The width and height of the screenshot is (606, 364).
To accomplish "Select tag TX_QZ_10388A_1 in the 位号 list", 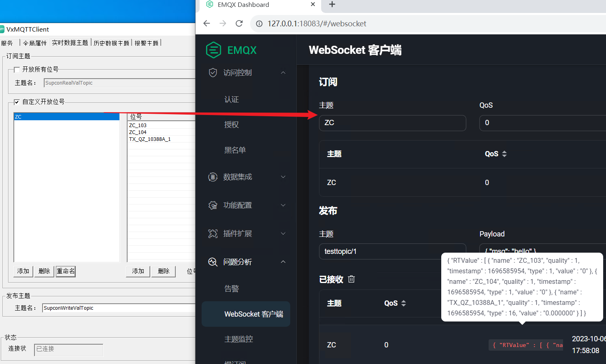I will pos(150,139).
